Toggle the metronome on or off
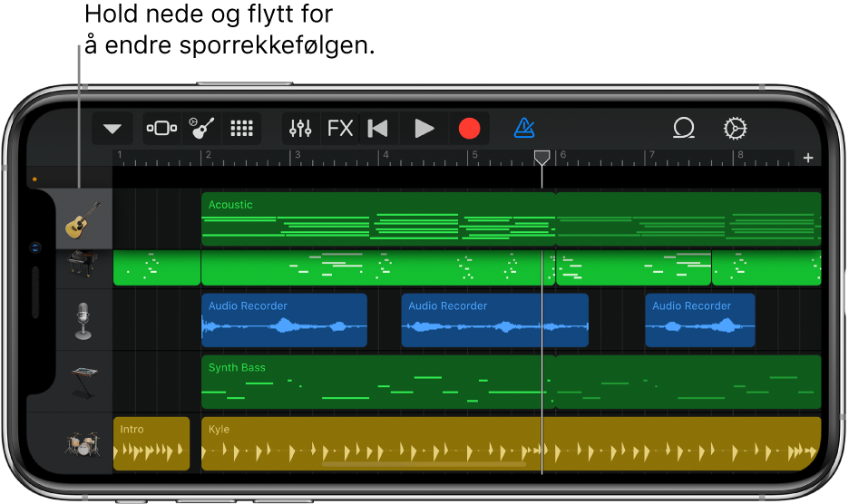Image resolution: width=849 pixels, height=504 pixels. click(524, 129)
